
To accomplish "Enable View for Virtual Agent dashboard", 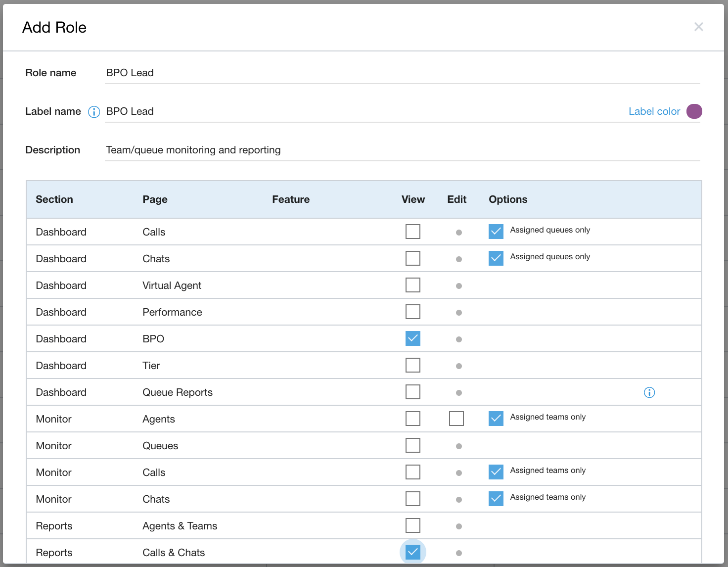I will coord(413,284).
